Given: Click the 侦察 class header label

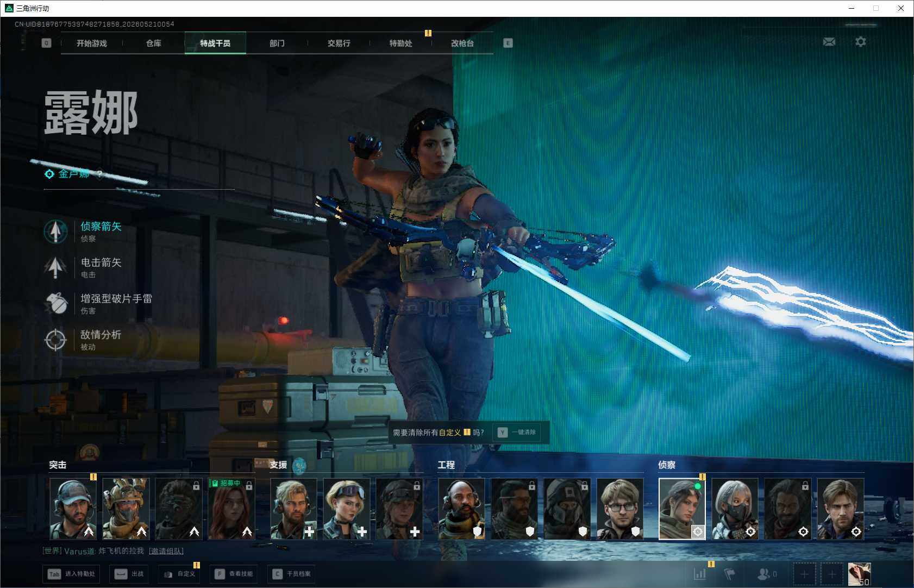Looking at the screenshot, I should [667, 465].
